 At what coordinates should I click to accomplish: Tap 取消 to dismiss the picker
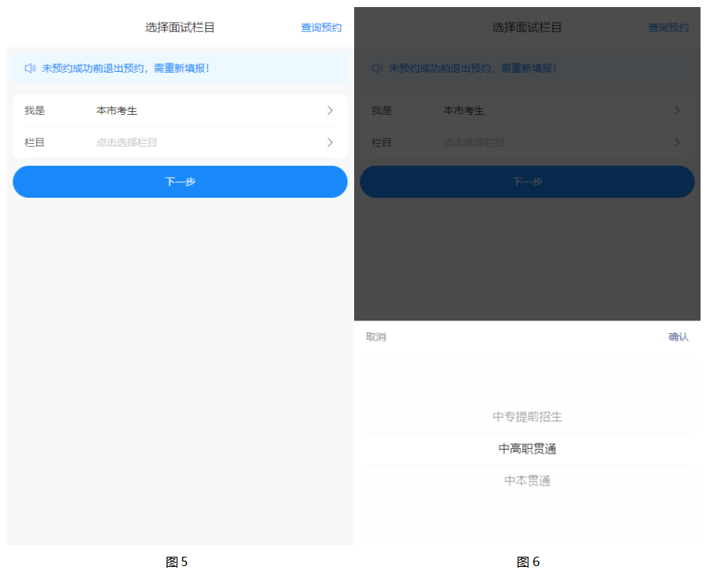pyautogui.click(x=376, y=337)
